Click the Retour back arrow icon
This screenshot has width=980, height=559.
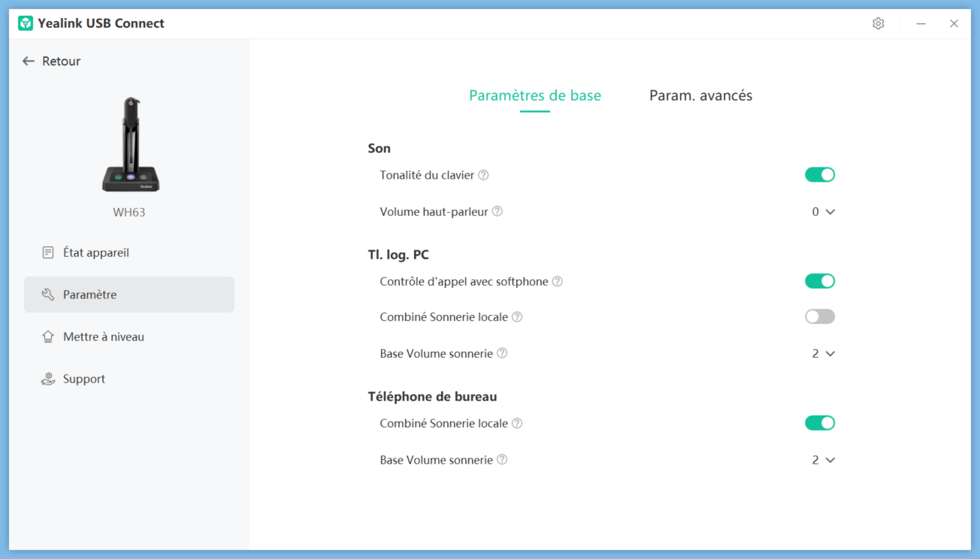click(29, 61)
